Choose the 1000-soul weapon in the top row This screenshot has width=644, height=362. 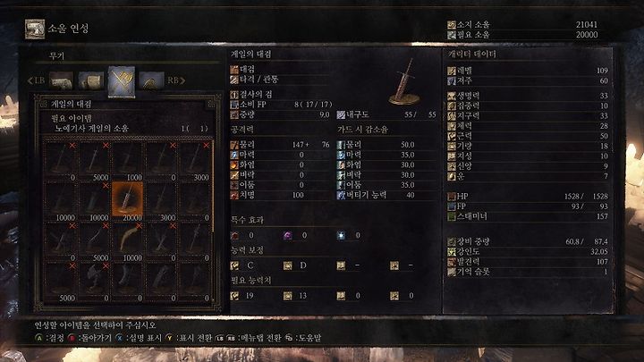127,161
